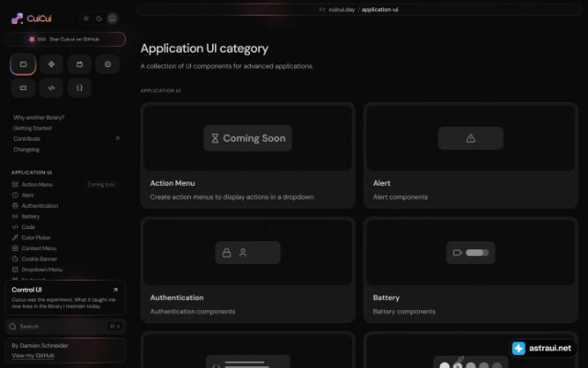Click the Context Menu sidebar icon
Screen dimensions: 588x368
pyautogui.click(x=15, y=248)
